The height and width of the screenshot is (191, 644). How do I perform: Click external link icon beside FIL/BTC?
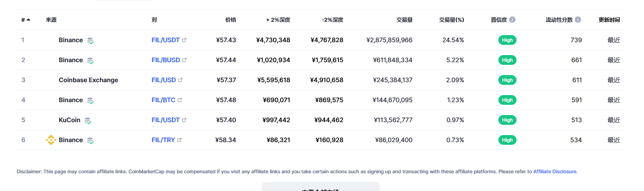[180, 100]
